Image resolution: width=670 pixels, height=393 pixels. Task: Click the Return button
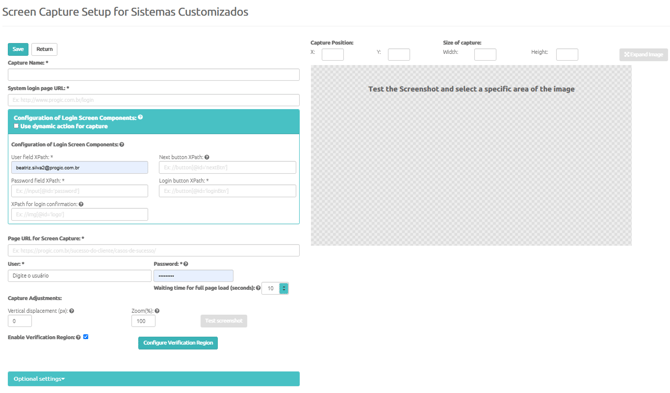click(44, 49)
